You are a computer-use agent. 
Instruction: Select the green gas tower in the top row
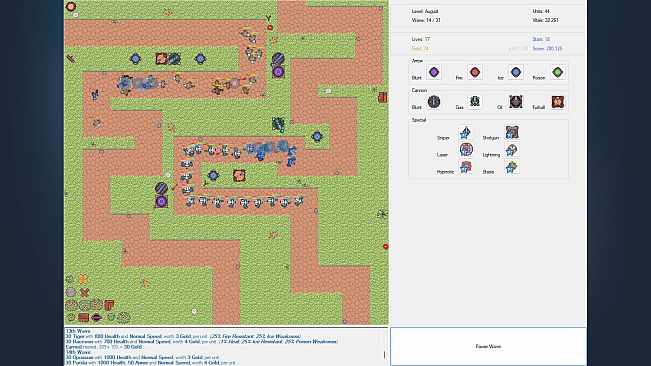point(174,59)
